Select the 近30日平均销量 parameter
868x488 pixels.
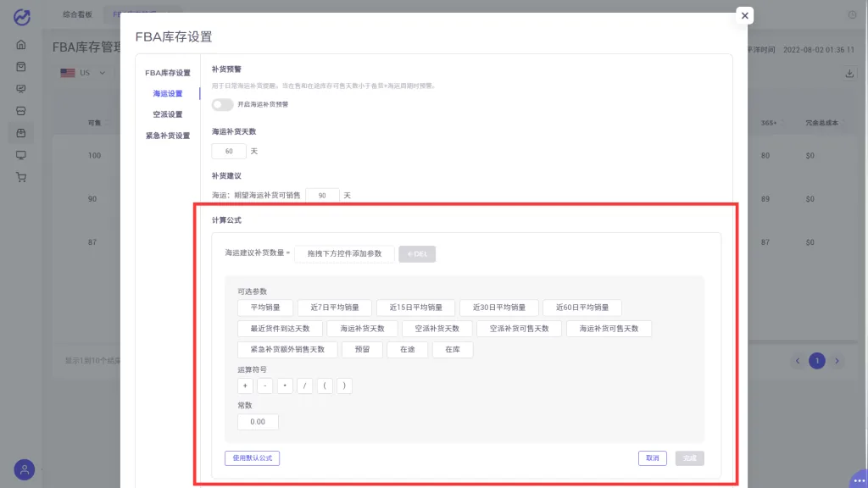tap(498, 308)
